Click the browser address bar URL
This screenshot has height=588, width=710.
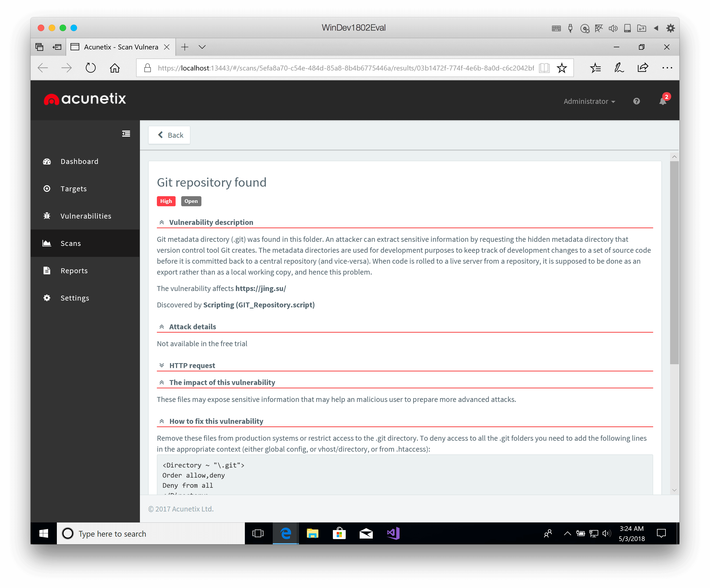click(346, 68)
